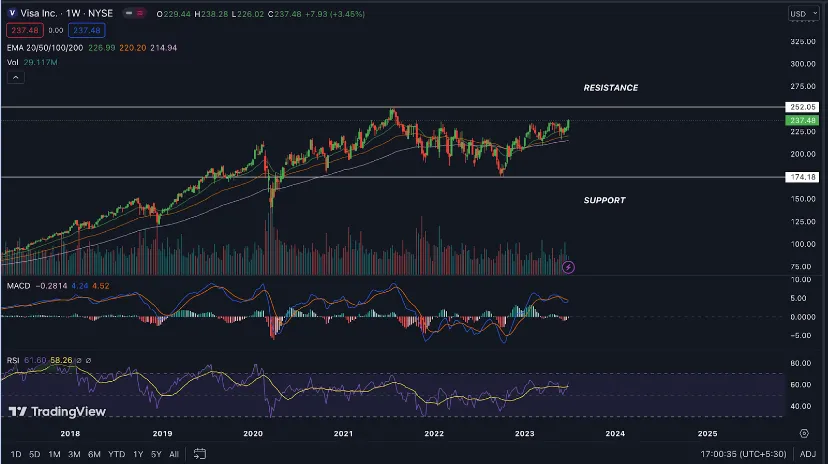
Task: Select the Vol indicator legend
Action: (13, 62)
